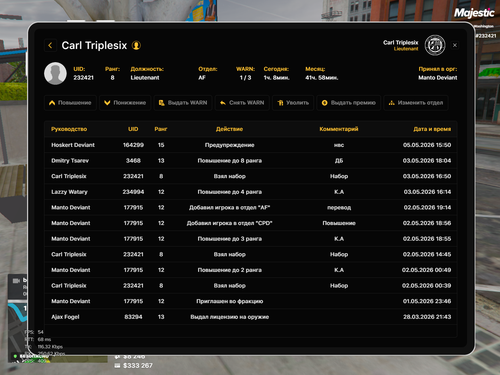Open the grey profile avatar picture
This screenshot has height=375, width=500.
click(x=55, y=73)
